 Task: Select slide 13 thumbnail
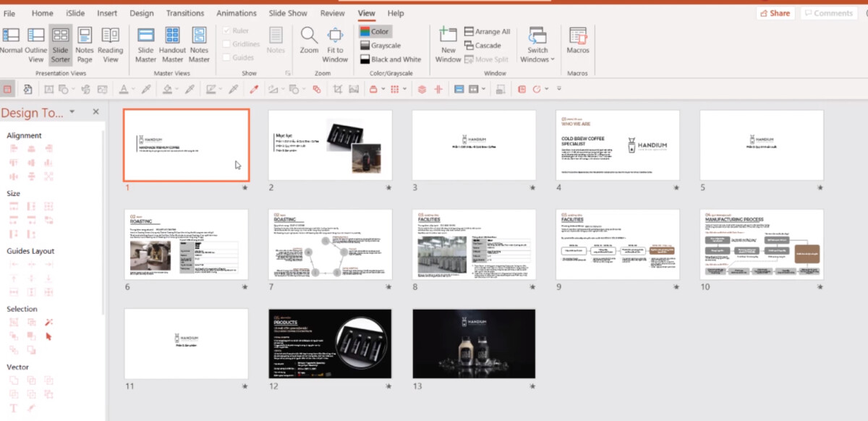(x=473, y=343)
